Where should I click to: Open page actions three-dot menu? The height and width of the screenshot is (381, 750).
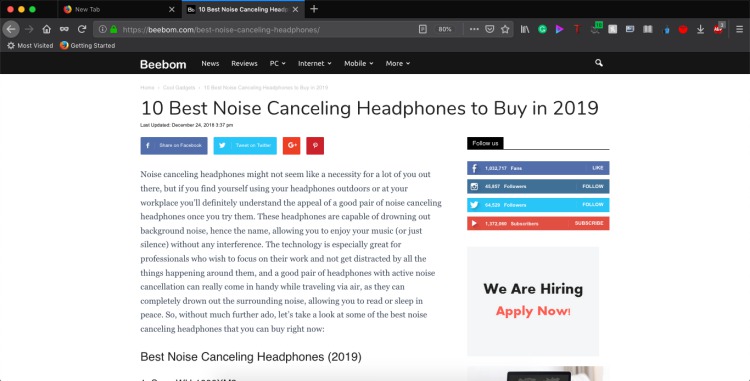(x=474, y=29)
